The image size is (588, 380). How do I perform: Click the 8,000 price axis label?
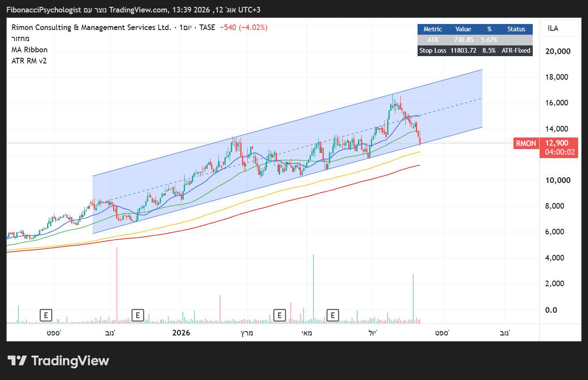click(555, 206)
